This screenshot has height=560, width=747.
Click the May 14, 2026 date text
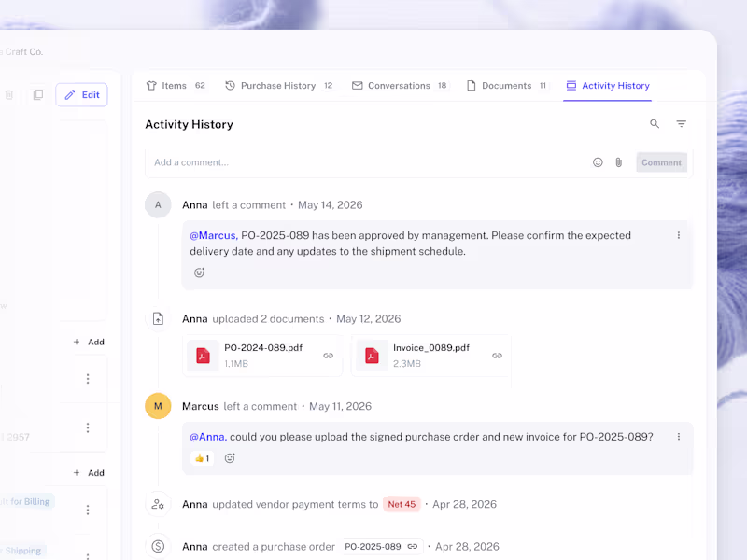tap(331, 204)
